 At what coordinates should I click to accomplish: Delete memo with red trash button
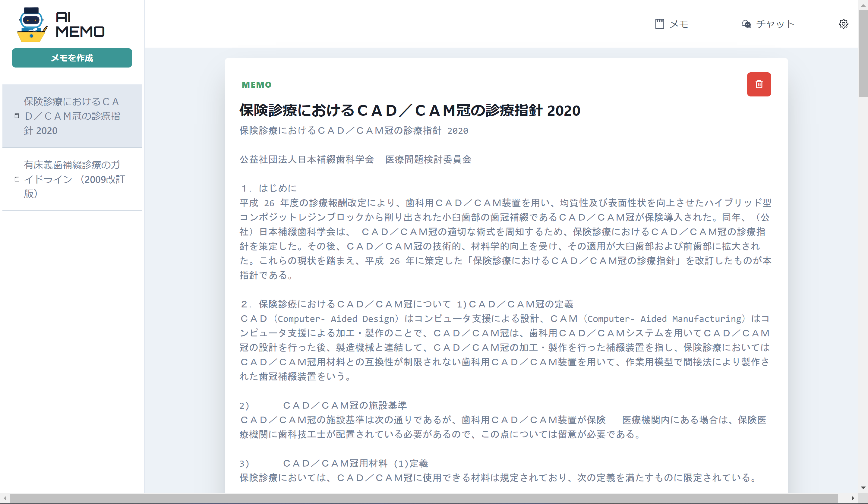(759, 84)
